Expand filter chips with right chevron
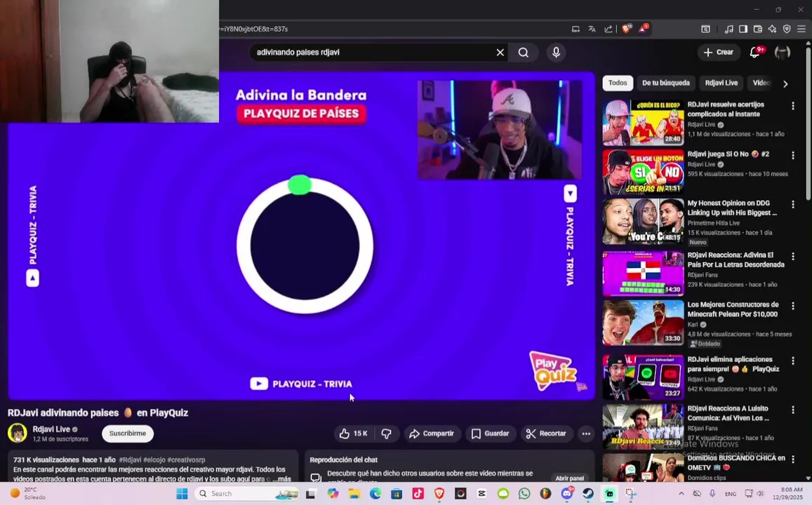Viewport: 812px width, 505px height. pos(785,84)
